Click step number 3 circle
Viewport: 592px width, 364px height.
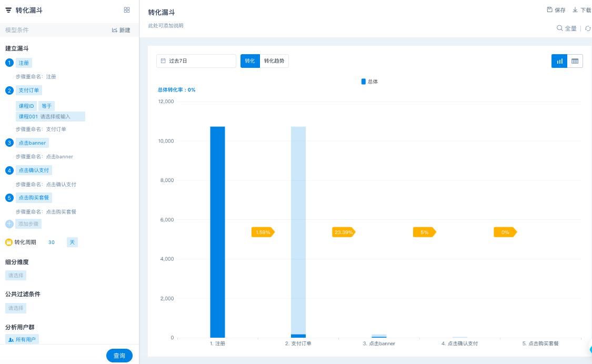click(9, 143)
